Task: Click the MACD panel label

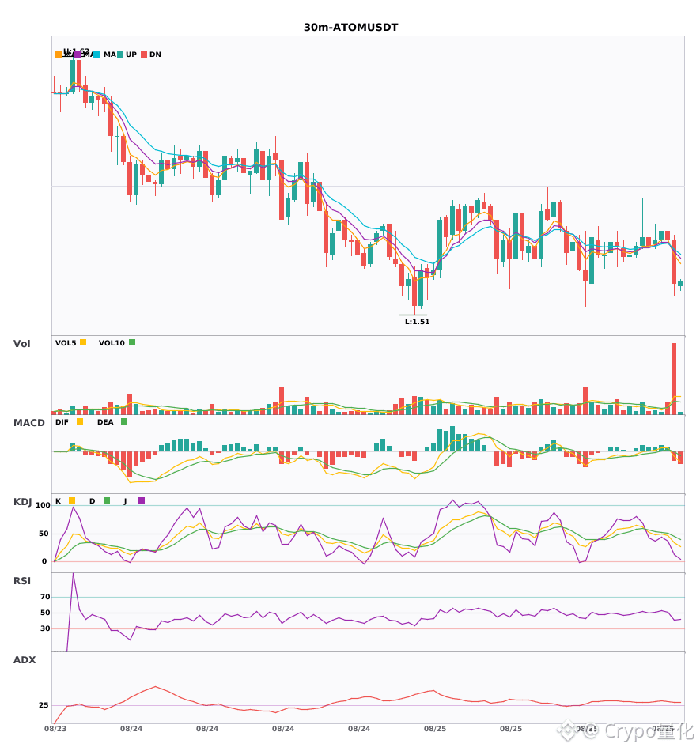Action: click(x=28, y=423)
